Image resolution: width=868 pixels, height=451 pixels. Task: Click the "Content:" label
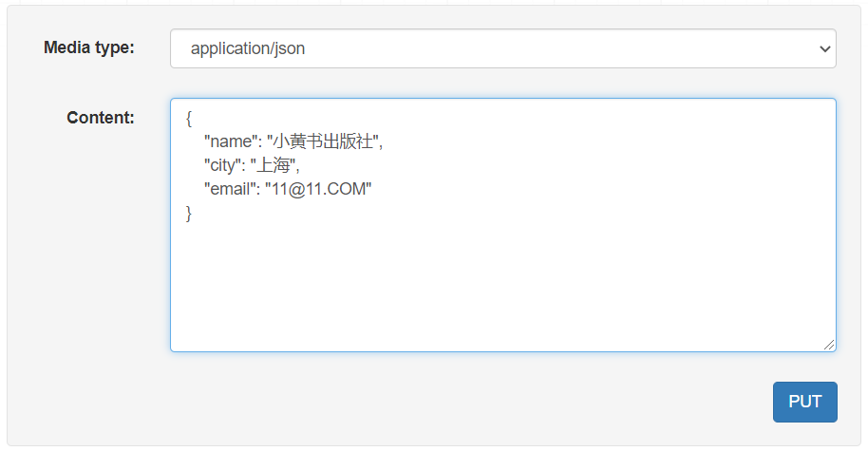pyautogui.click(x=101, y=118)
